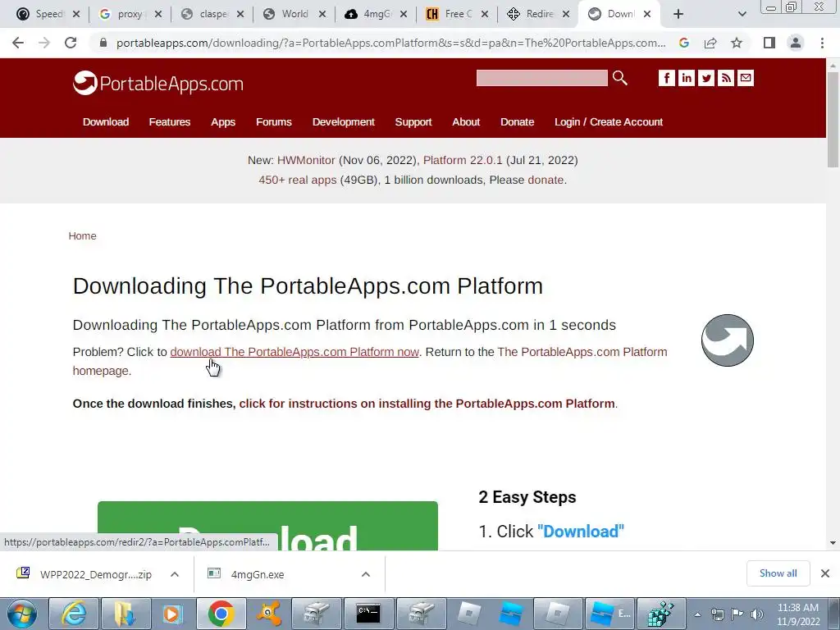Open the Support nav item
This screenshot has width=840, height=630.
pyautogui.click(x=413, y=122)
